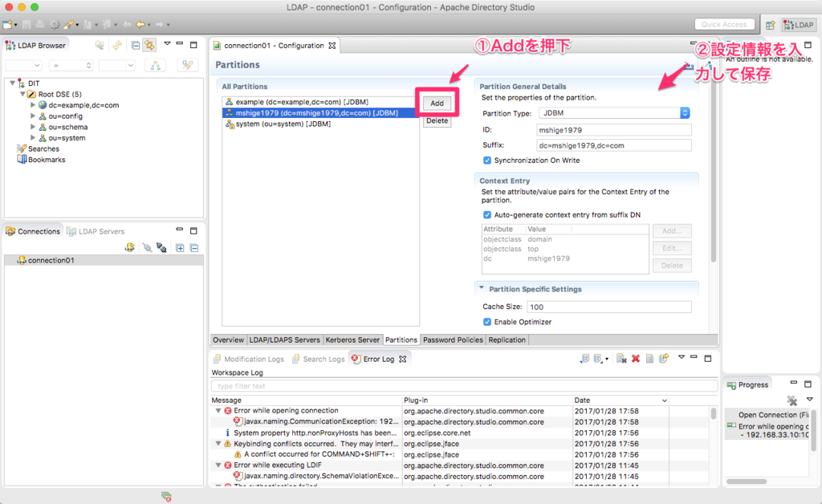Expand ou=system tree node

click(33, 138)
